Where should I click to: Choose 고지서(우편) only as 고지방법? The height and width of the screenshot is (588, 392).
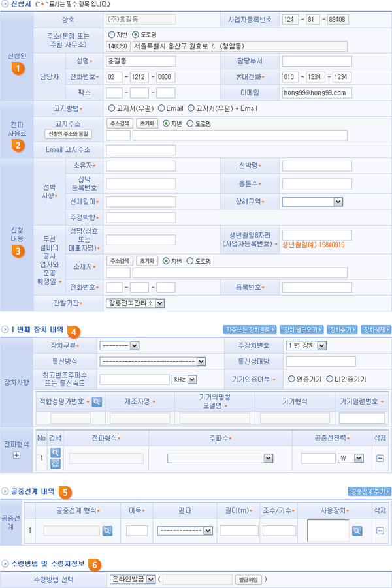click(112, 108)
